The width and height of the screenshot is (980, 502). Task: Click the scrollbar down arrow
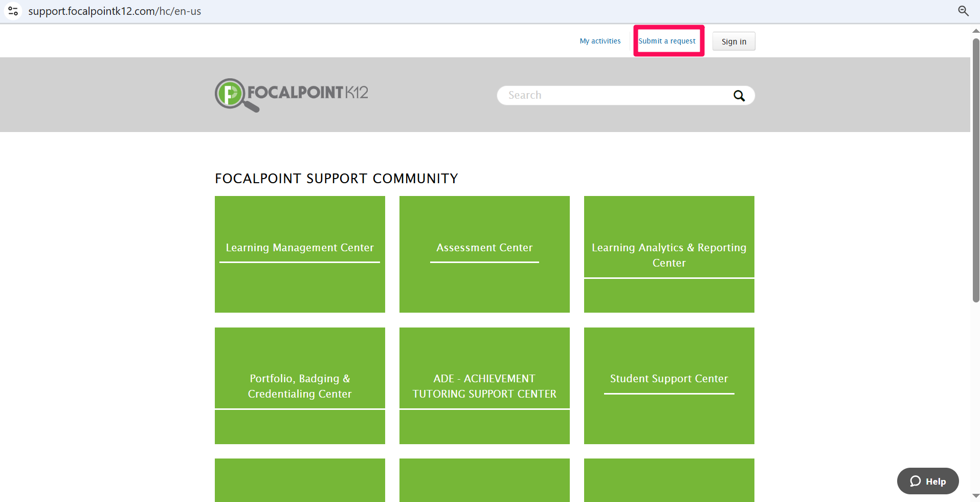[975, 495]
